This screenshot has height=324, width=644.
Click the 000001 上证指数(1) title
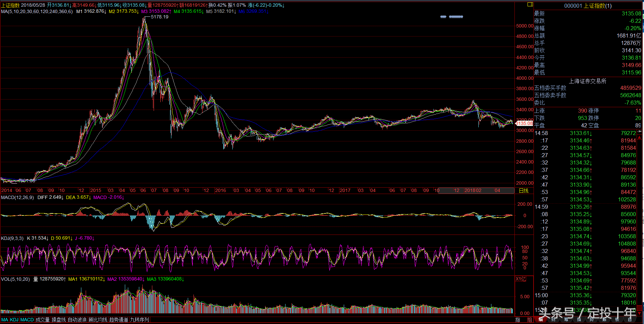(x=588, y=6)
